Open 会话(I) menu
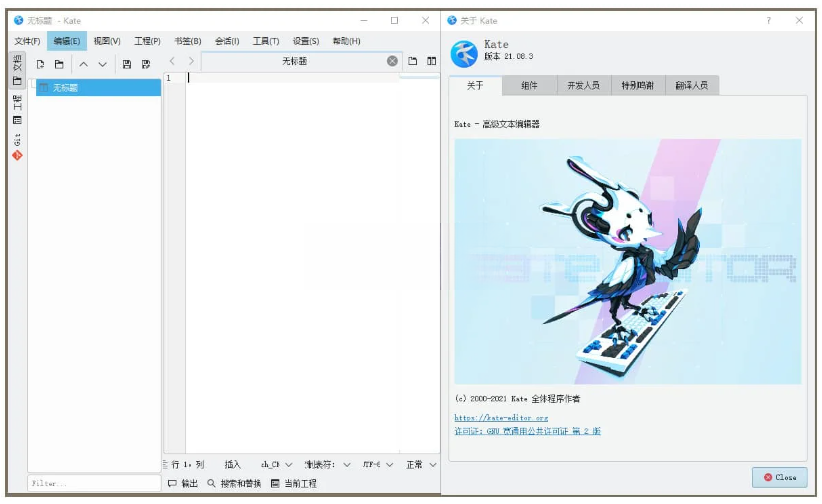Screen dimensions: 822x504 [x=227, y=41]
